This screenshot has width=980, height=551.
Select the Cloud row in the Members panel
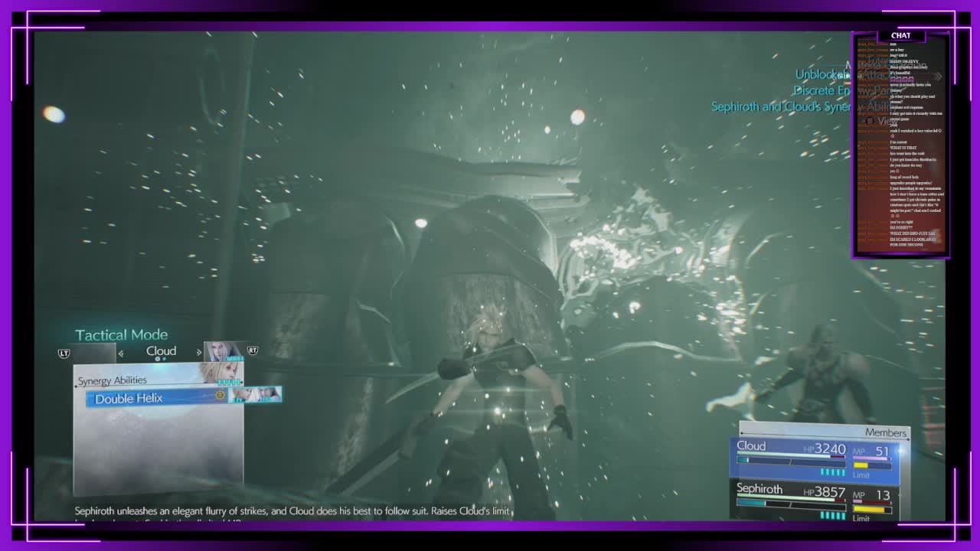pos(815,459)
